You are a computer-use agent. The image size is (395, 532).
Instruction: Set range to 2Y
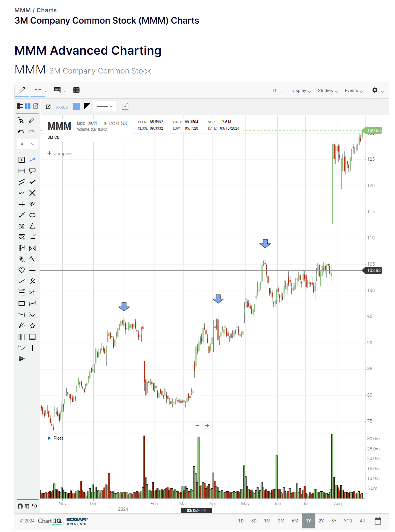pyautogui.click(x=321, y=521)
